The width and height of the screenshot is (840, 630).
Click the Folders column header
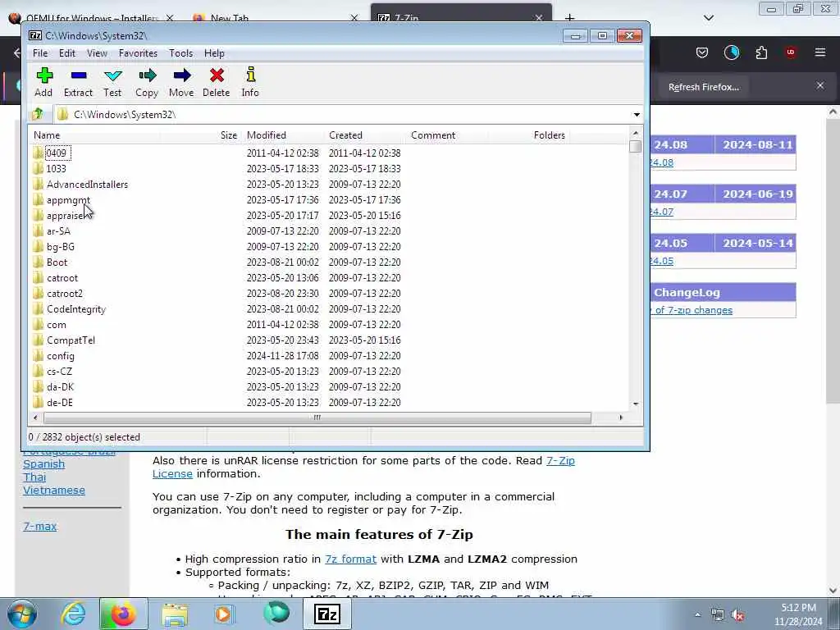pos(528,135)
